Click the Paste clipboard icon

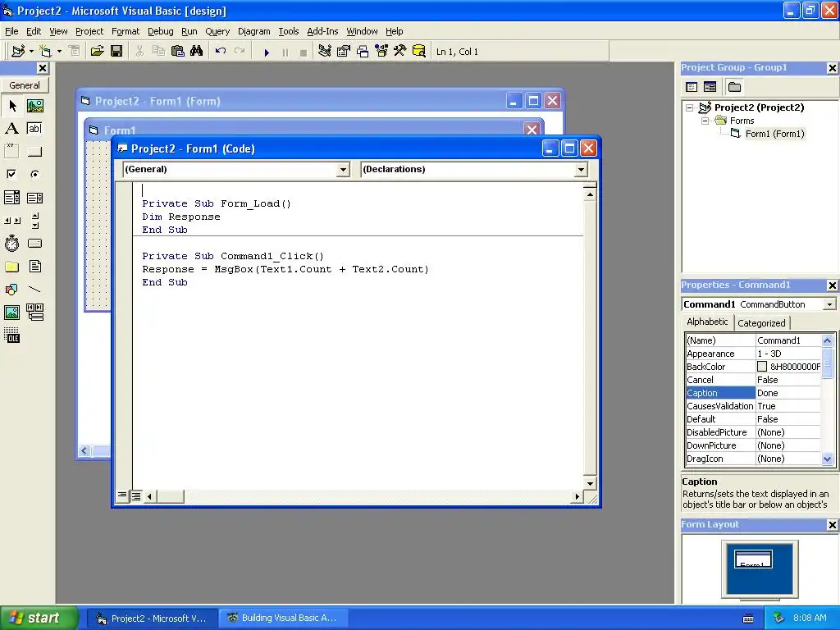coord(178,52)
